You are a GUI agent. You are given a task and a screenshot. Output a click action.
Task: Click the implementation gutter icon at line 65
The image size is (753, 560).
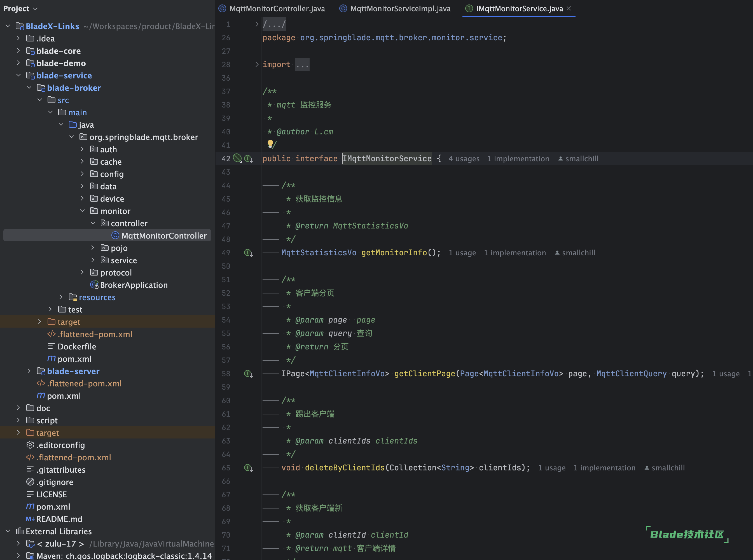248,468
